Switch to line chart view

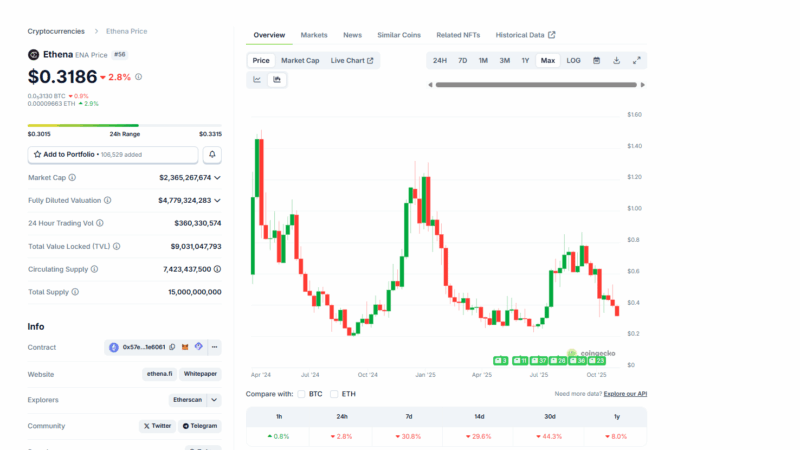coord(257,80)
